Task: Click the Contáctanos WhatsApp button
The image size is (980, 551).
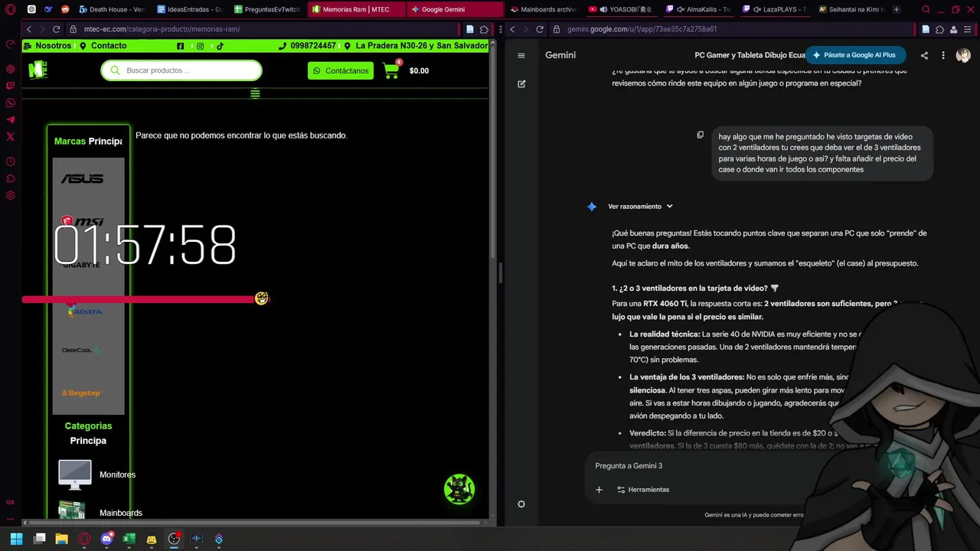Action: point(341,70)
